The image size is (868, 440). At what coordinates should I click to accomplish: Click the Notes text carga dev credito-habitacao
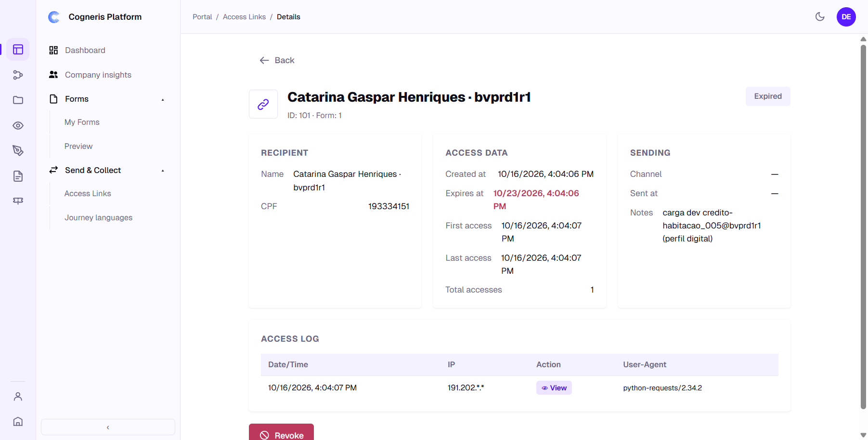(x=712, y=226)
